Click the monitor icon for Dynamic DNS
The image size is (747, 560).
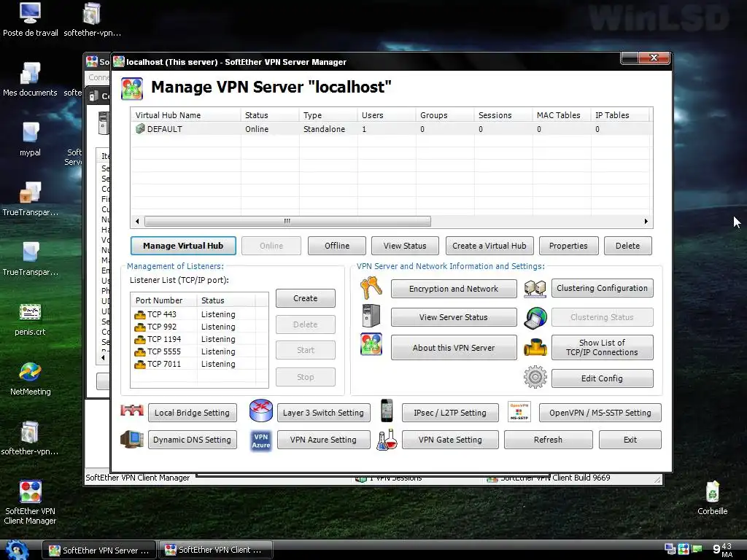(x=132, y=439)
